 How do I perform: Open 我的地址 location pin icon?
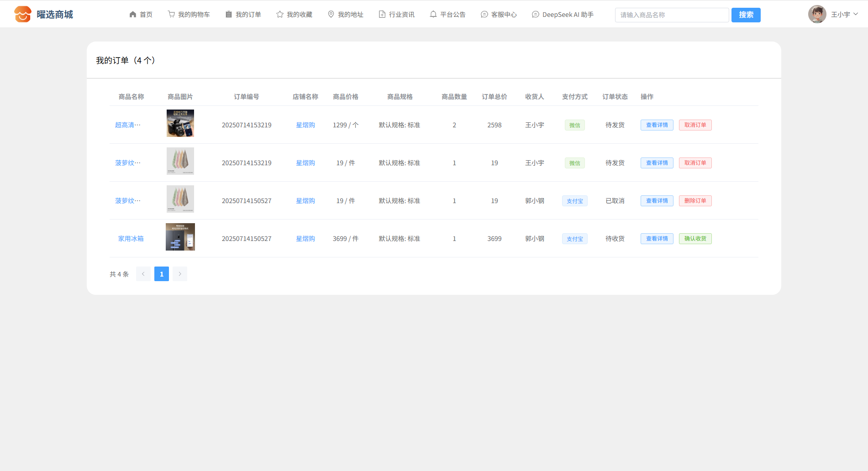(331, 15)
